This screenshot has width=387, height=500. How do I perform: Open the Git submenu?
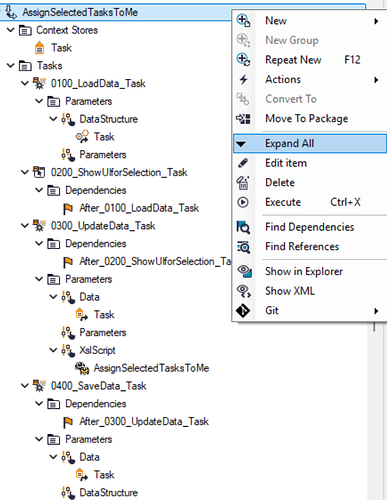[310, 311]
